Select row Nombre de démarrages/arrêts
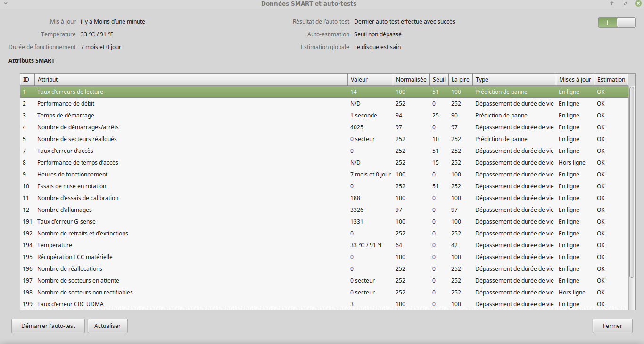Screen dimensions: 644x344 (x=324, y=127)
